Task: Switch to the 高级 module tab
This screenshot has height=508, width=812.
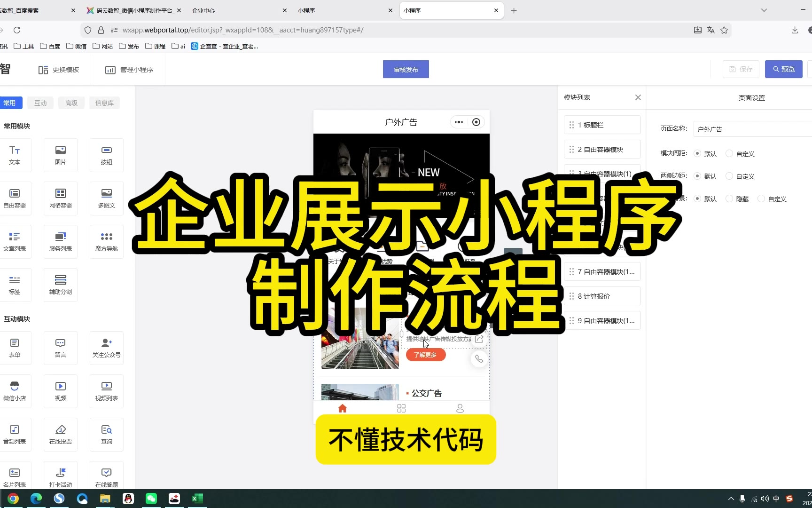Action: [71, 103]
